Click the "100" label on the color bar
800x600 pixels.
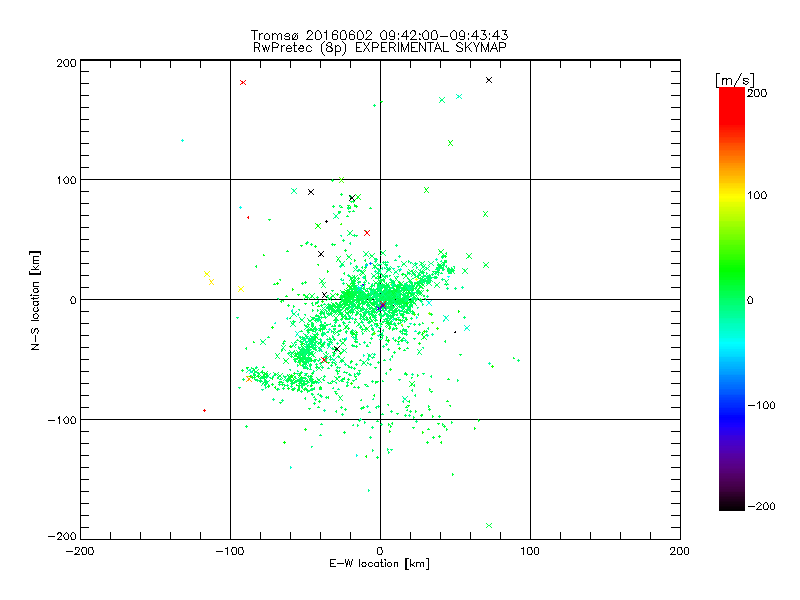(757, 195)
